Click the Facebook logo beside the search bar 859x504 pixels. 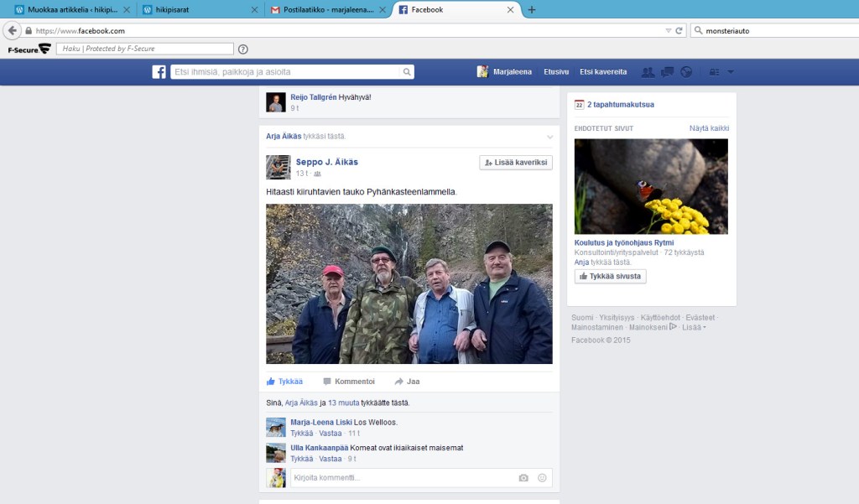coord(158,71)
